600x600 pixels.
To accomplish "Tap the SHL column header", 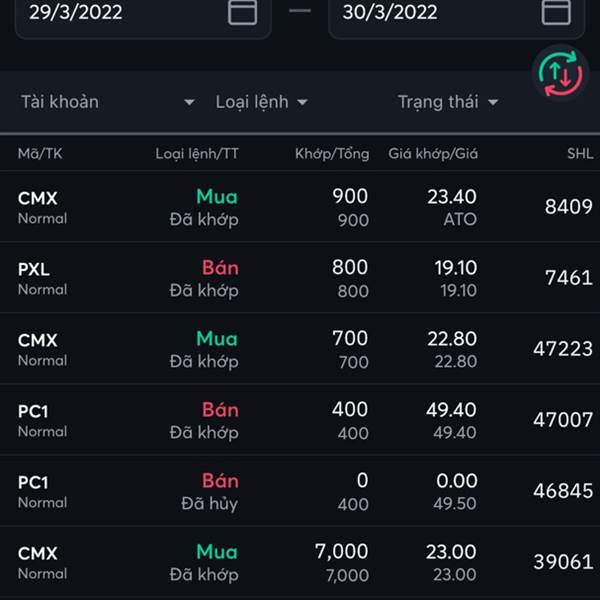I will tap(580, 154).
